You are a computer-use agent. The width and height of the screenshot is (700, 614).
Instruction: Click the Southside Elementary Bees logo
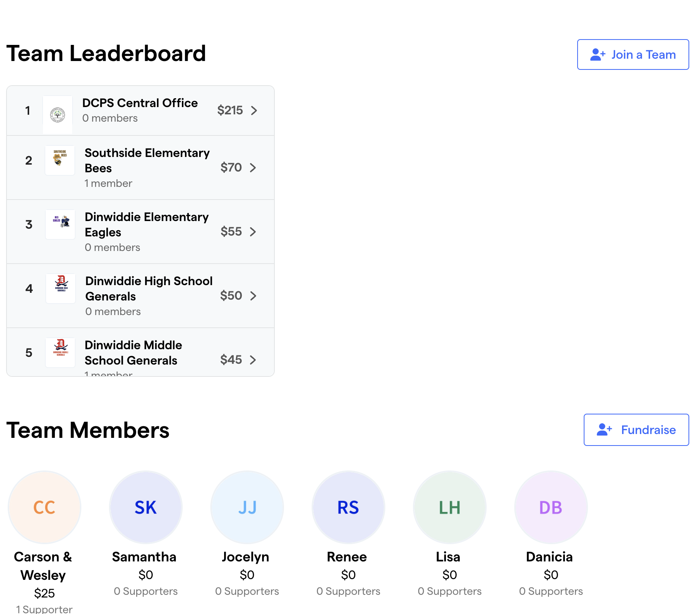click(60, 160)
